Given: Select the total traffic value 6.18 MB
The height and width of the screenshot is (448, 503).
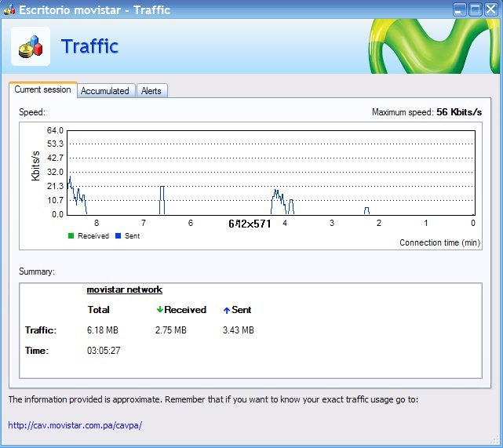Looking at the screenshot, I should [103, 330].
